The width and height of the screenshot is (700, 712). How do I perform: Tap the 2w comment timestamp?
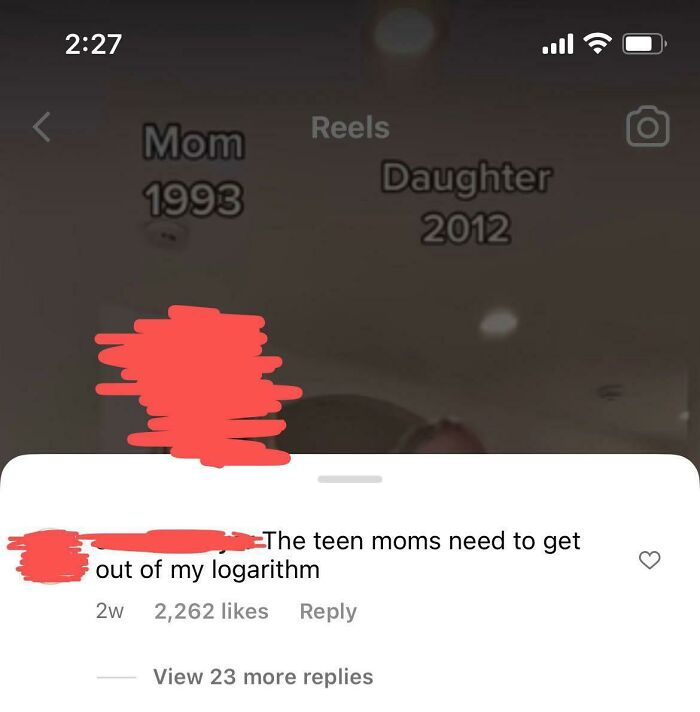pos(109,611)
